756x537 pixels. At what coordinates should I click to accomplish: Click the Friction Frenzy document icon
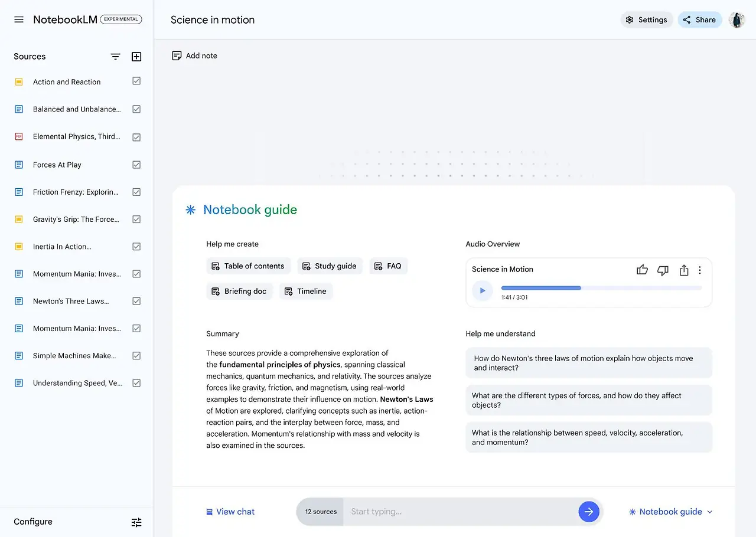(x=19, y=192)
